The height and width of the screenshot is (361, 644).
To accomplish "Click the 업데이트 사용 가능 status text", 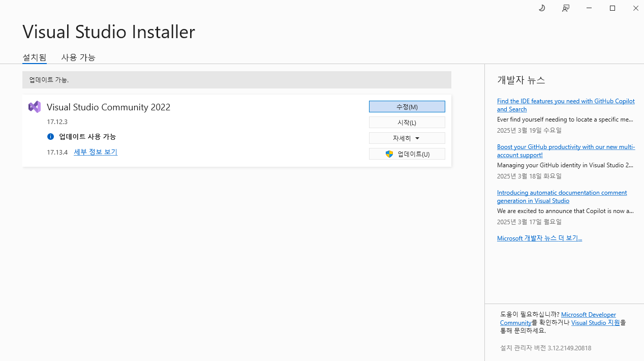I will pyautogui.click(x=87, y=137).
